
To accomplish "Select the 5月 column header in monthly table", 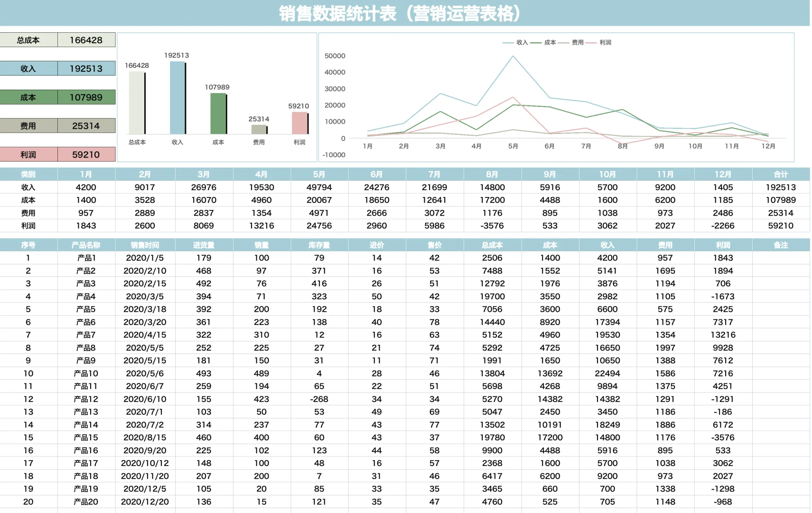I will tap(319, 174).
